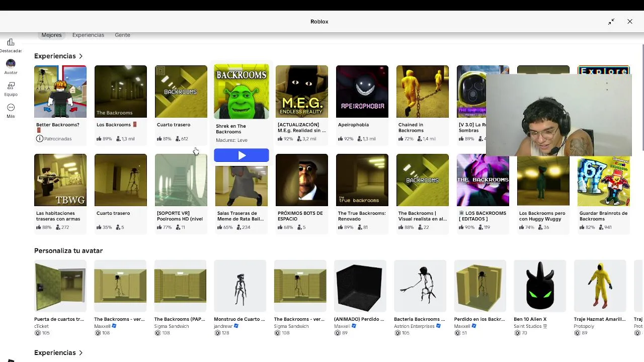Open the Destacadas sidebar icon
The width and height of the screenshot is (644, 362).
tap(11, 42)
